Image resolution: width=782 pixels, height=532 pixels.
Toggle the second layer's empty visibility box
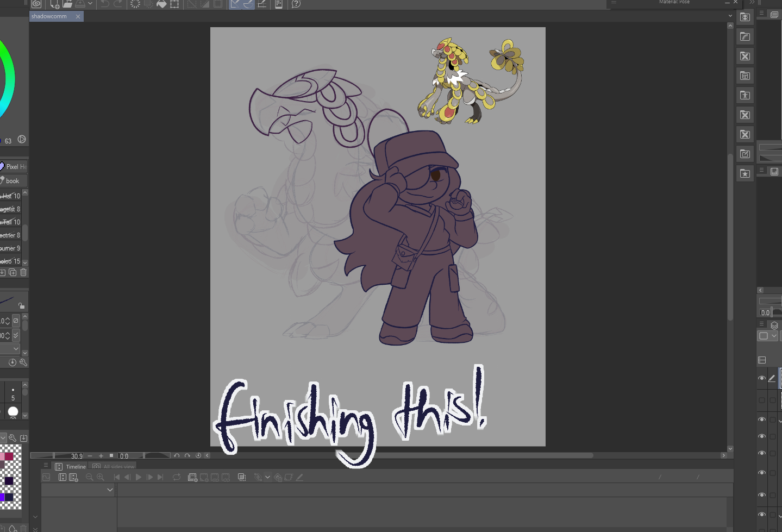tap(762, 400)
